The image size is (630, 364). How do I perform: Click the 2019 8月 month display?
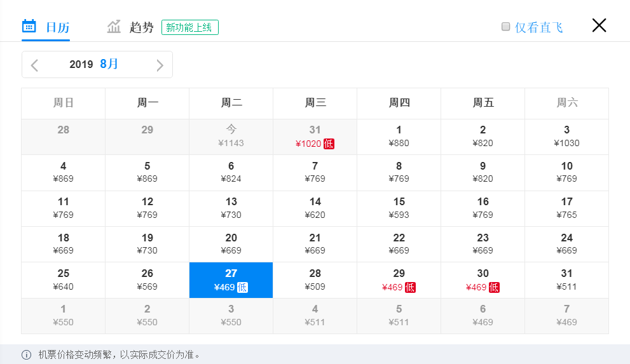(x=93, y=64)
